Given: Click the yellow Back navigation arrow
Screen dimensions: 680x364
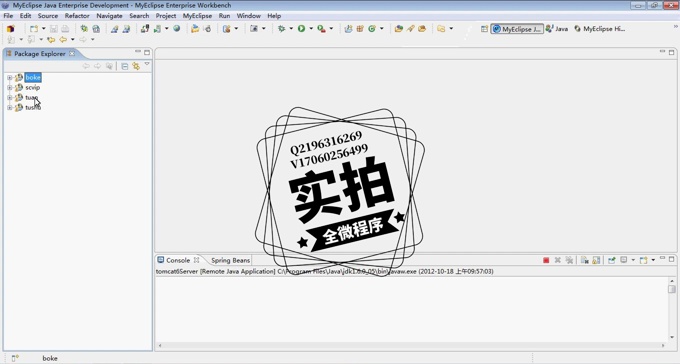Looking at the screenshot, I should coord(63,39).
